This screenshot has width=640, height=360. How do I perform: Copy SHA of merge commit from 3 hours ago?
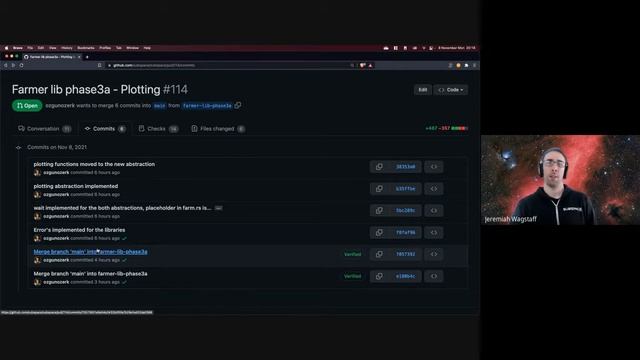pos(379,276)
